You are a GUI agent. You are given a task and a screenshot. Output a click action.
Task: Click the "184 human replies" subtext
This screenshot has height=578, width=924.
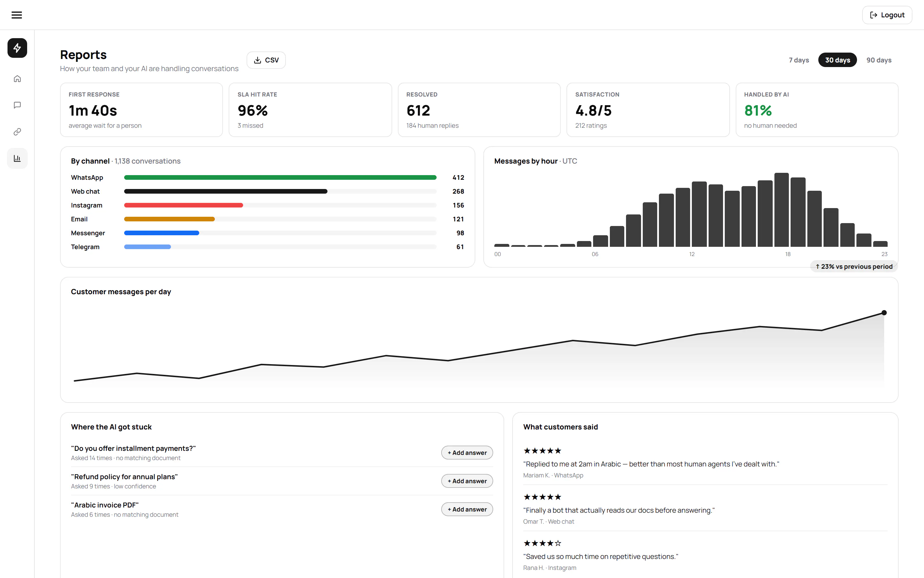point(432,125)
